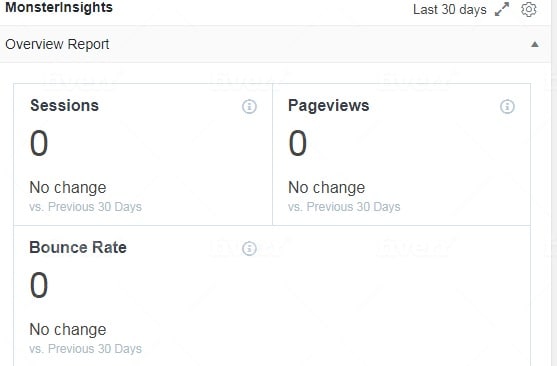Select the Sessions count value zero
Screen dimensions: 557x366
pyautogui.click(x=39, y=143)
